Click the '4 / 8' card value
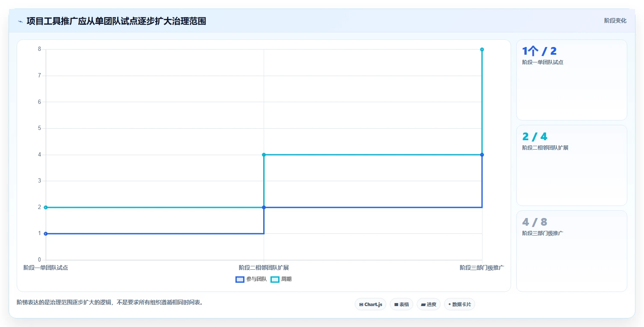The image size is (644, 327). (x=535, y=222)
